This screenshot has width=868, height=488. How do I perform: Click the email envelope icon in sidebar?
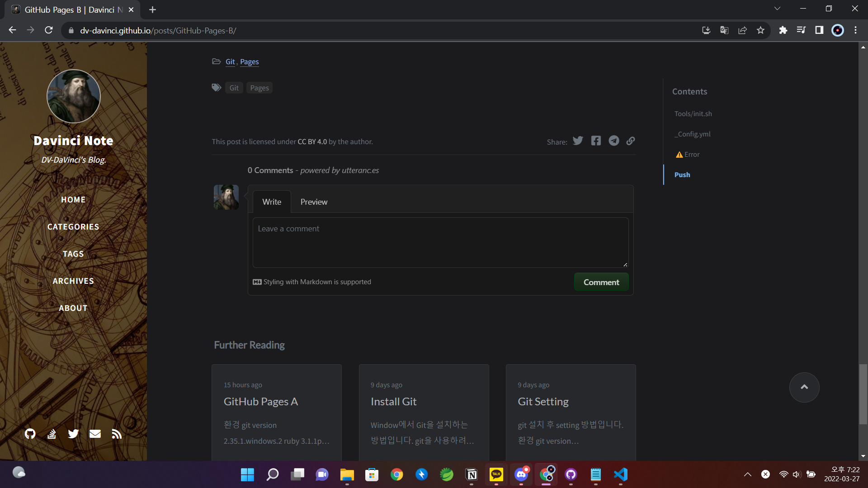[x=95, y=434]
